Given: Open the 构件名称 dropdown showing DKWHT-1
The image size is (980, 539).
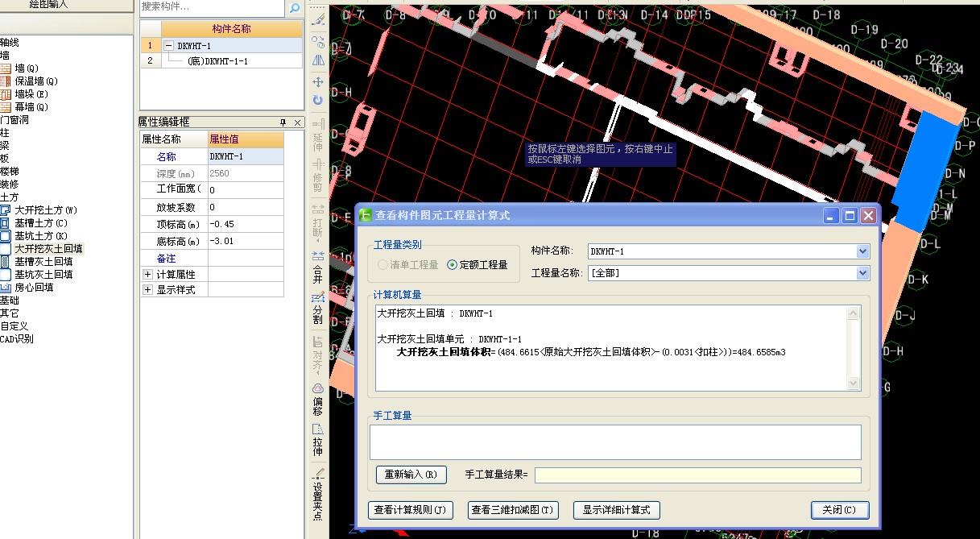Looking at the screenshot, I should click(863, 251).
